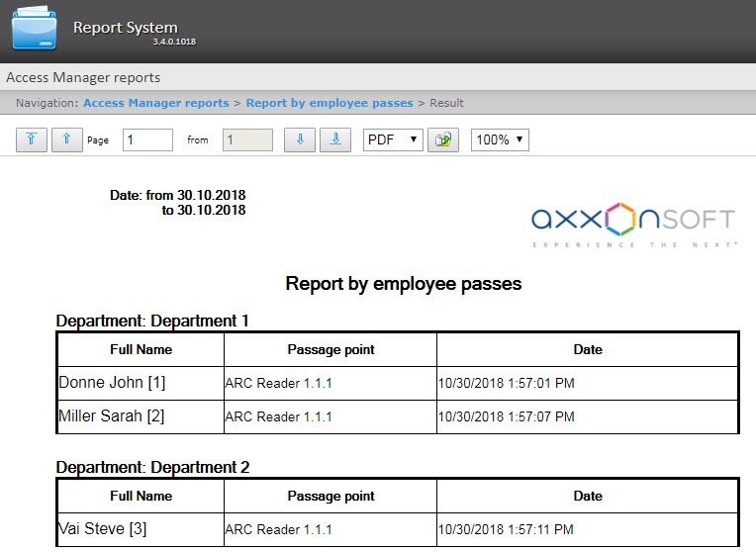Viewport: 756px width, 552px height.
Task: Open the PDF export format dropdown
Action: pyautogui.click(x=393, y=139)
